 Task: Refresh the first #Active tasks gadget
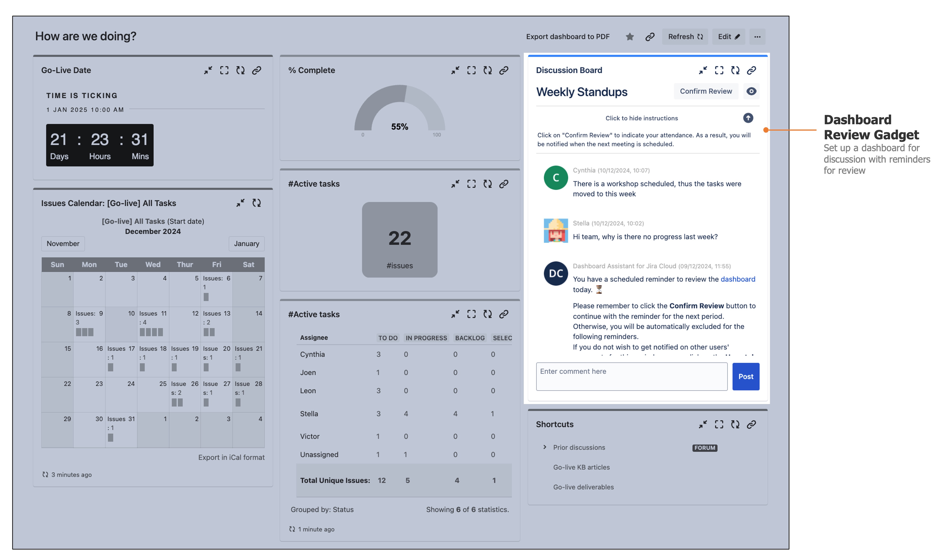tap(488, 184)
